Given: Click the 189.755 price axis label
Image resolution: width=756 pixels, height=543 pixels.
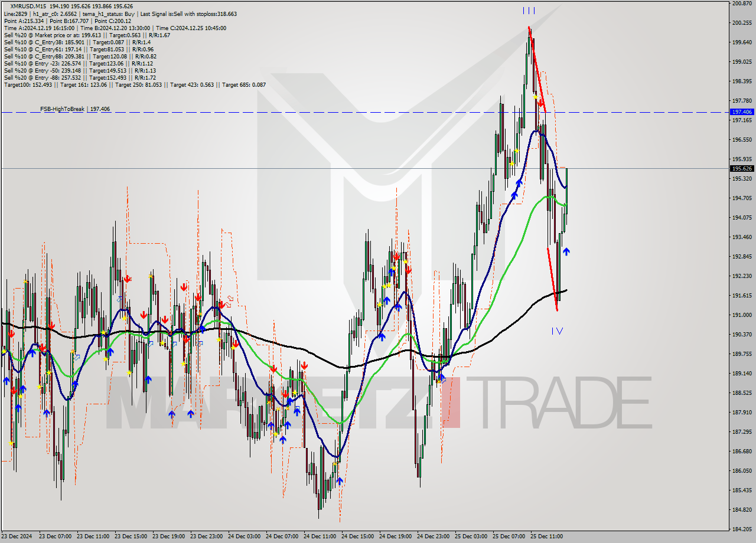Looking at the screenshot, I should [742, 354].
